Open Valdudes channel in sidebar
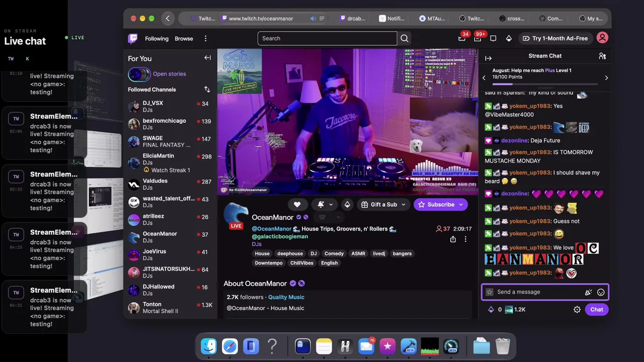The height and width of the screenshot is (362, 644). pos(170,185)
